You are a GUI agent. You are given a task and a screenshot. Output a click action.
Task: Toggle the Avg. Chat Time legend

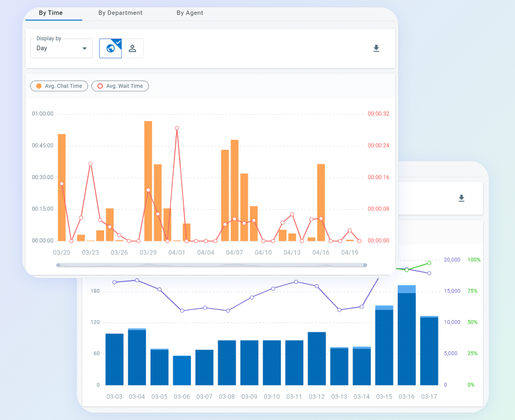59,86
